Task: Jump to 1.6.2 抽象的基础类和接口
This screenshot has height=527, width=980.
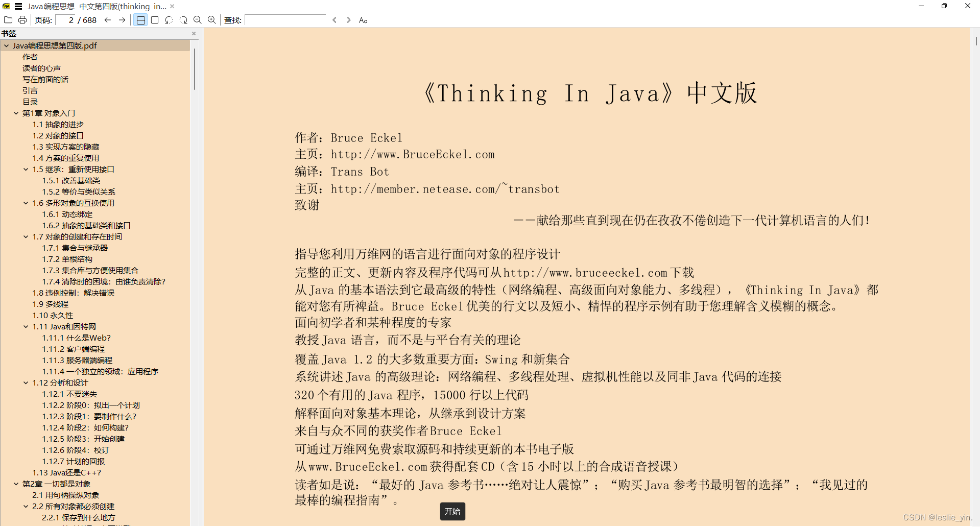Action: 87,225
